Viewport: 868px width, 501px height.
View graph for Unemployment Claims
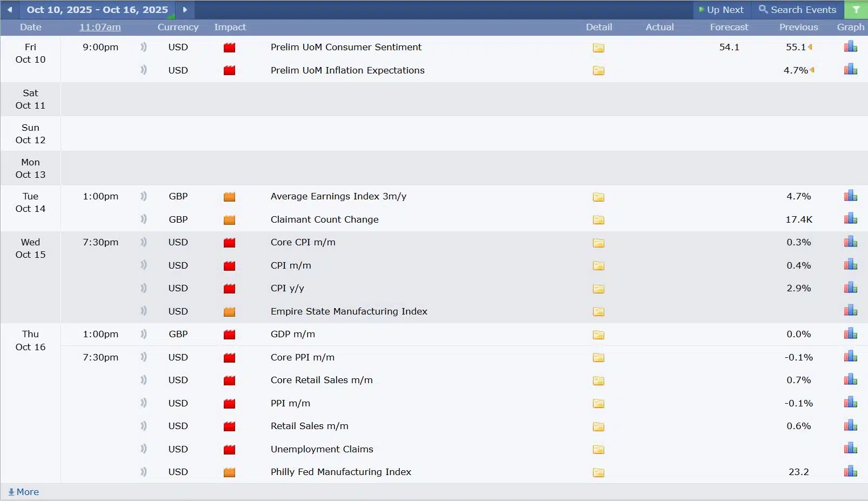850,449
